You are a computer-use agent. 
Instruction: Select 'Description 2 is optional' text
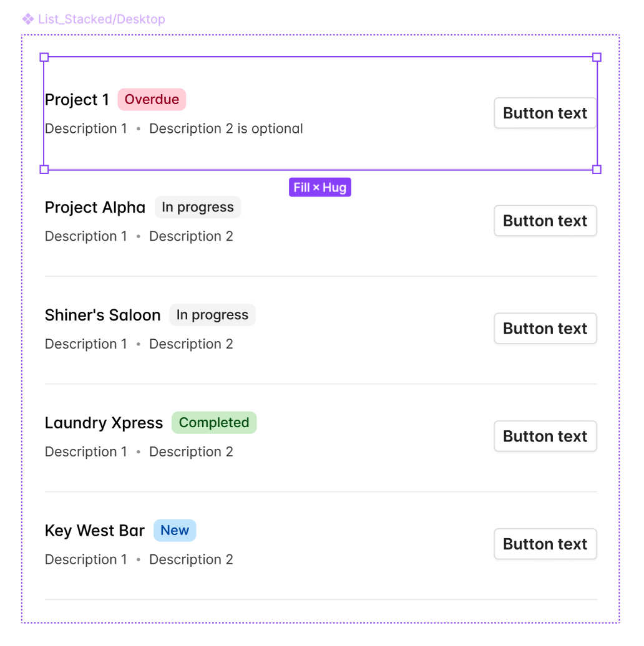click(x=226, y=129)
